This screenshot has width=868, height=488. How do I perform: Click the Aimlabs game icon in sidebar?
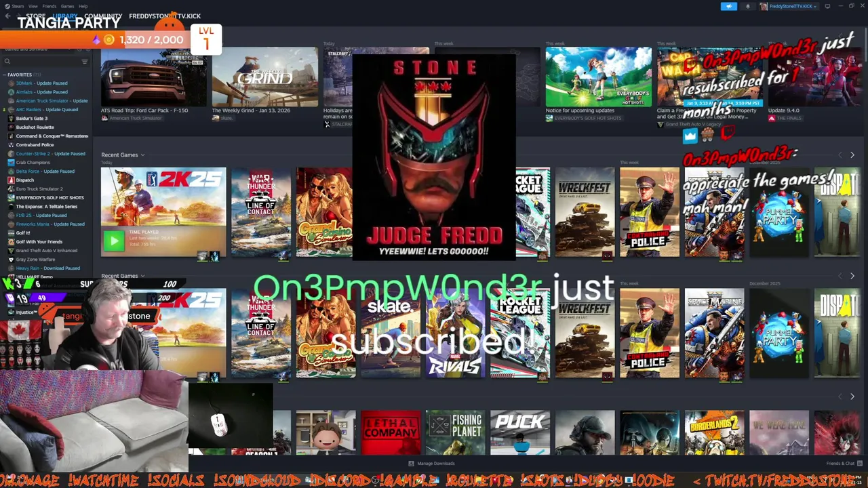(x=11, y=92)
